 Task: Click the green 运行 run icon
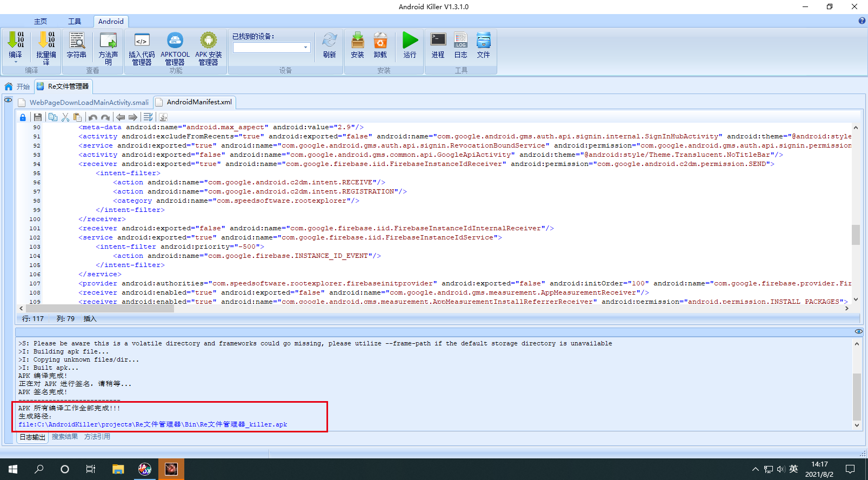click(x=410, y=41)
